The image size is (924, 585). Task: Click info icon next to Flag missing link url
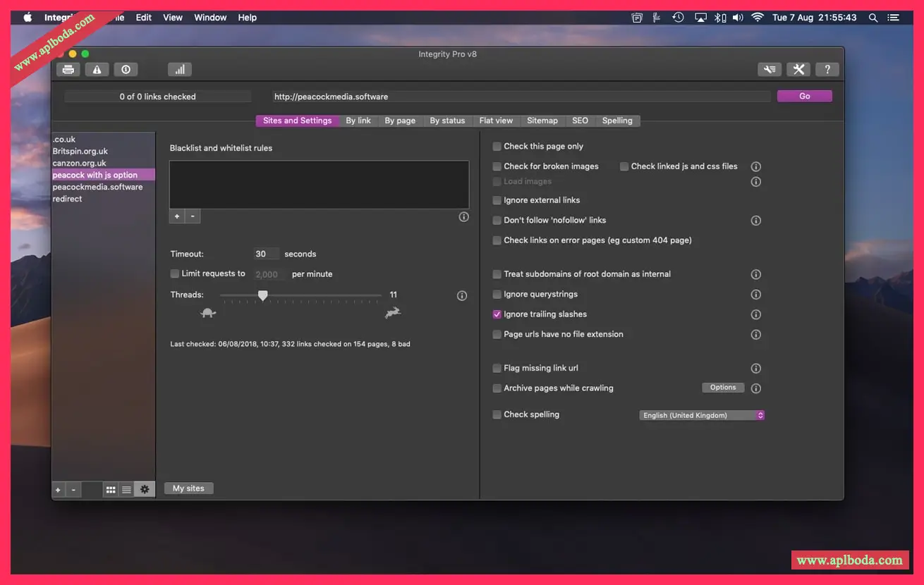(x=756, y=369)
